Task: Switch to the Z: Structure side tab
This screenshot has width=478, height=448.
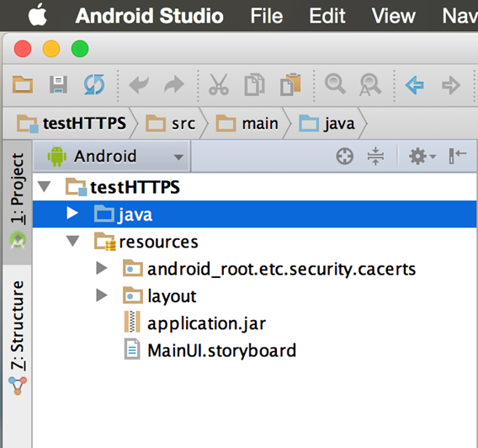Action: 17,338
